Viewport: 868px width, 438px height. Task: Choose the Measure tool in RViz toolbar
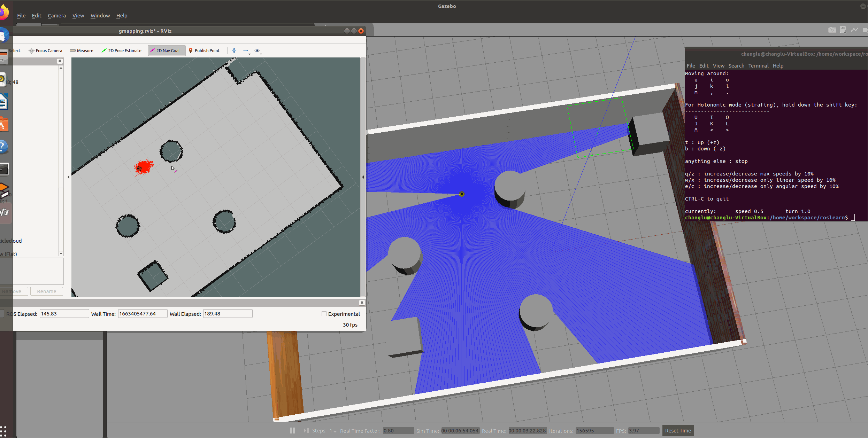(82, 50)
